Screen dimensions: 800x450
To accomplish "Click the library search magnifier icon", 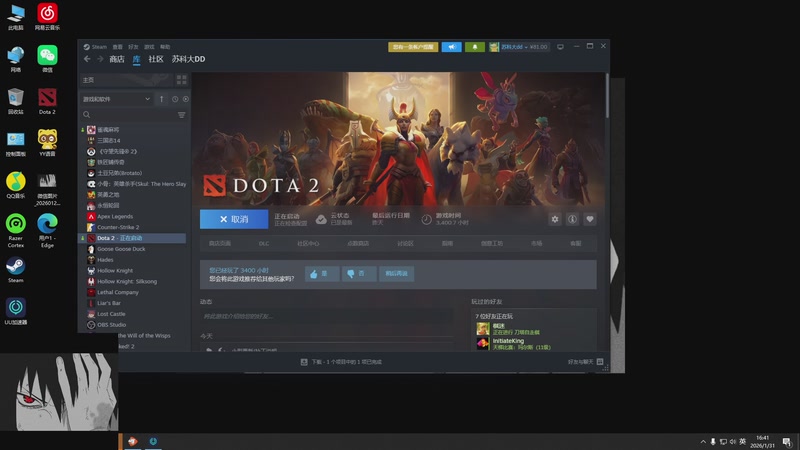I will tap(87, 115).
